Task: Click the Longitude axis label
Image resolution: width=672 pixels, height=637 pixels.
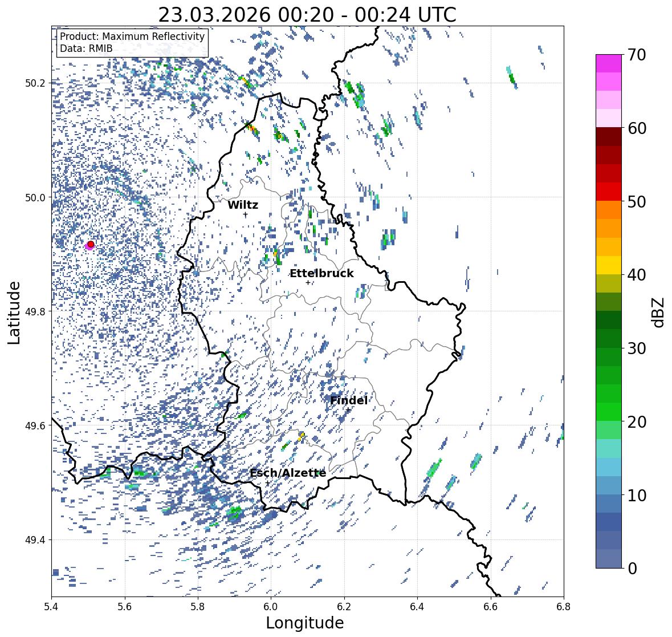Action: point(305,622)
